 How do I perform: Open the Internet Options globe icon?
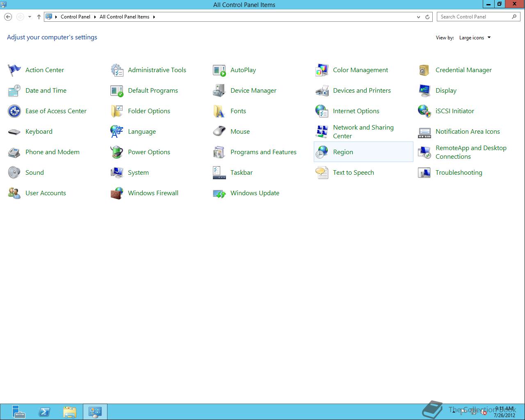pyautogui.click(x=322, y=111)
